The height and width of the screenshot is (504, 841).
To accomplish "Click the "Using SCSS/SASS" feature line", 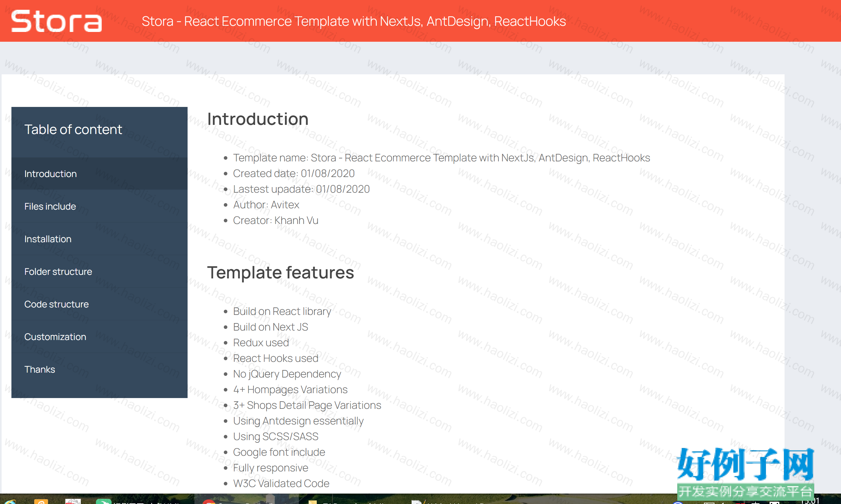I will pos(276,436).
